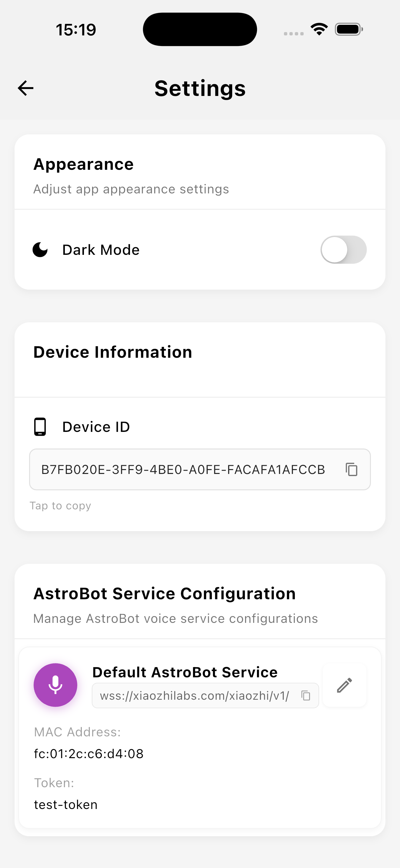400x868 pixels.
Task: Click the Wi-Fi status icon
Action: point(319,29)
